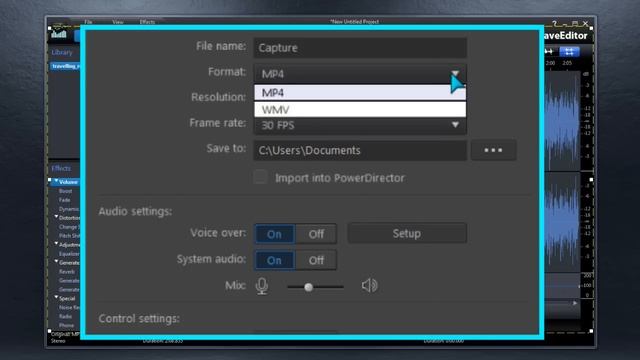Viewport: 640px width, 360px height.
Task: Click the File name field
Action: point(360,48)
